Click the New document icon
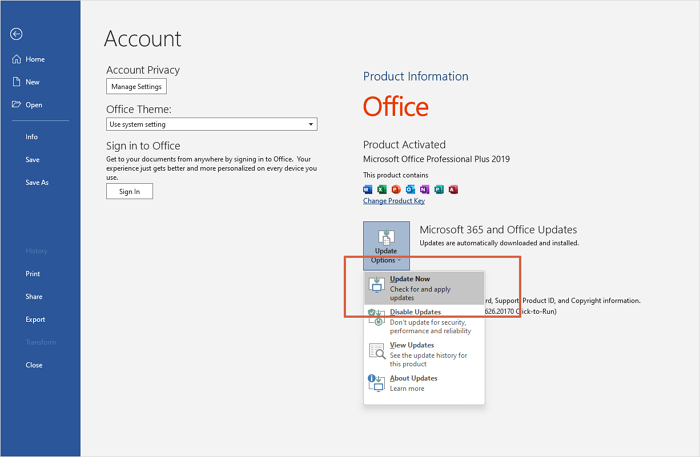 click(17, 82)
